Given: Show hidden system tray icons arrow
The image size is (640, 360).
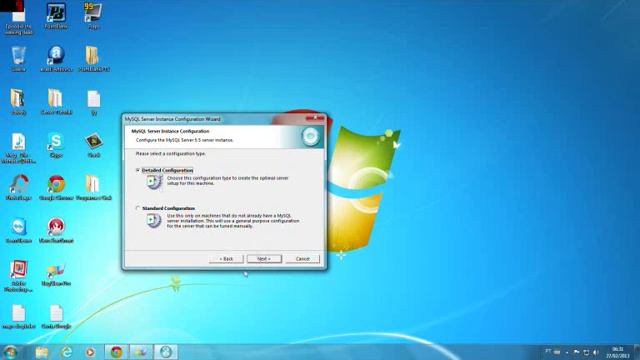Looking at the screenshot, I should [567, 352].
